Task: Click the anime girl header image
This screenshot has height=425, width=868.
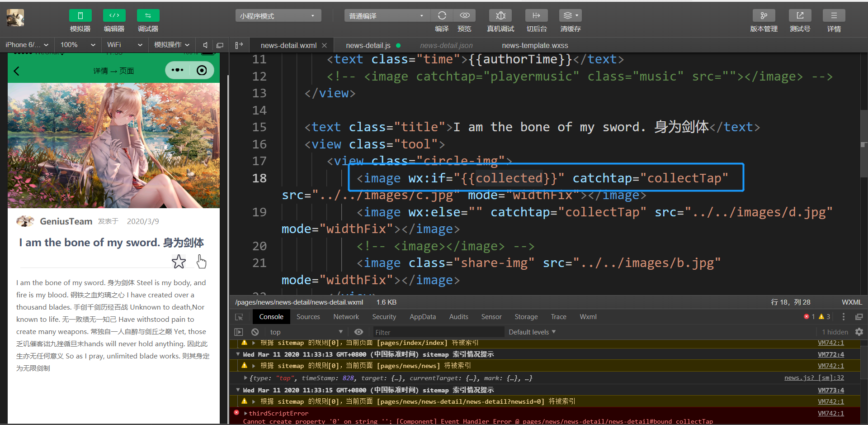Action: (113, 145)
